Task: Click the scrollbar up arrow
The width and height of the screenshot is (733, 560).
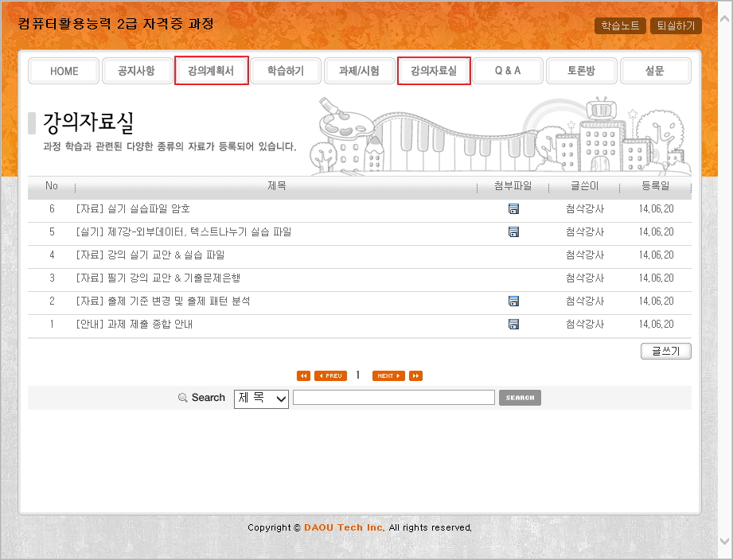Action: click(725, 19)
